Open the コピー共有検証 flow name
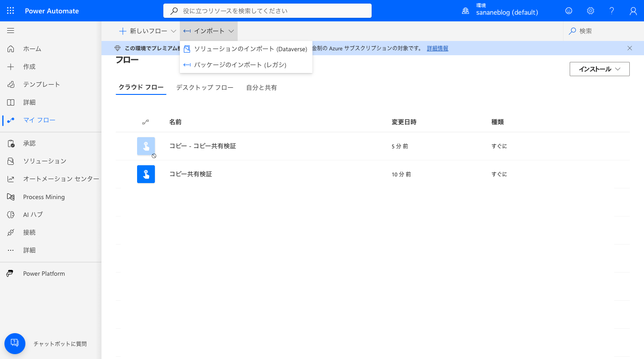The image size is (644, 359). pyautogui.click(x=190, y=174)
